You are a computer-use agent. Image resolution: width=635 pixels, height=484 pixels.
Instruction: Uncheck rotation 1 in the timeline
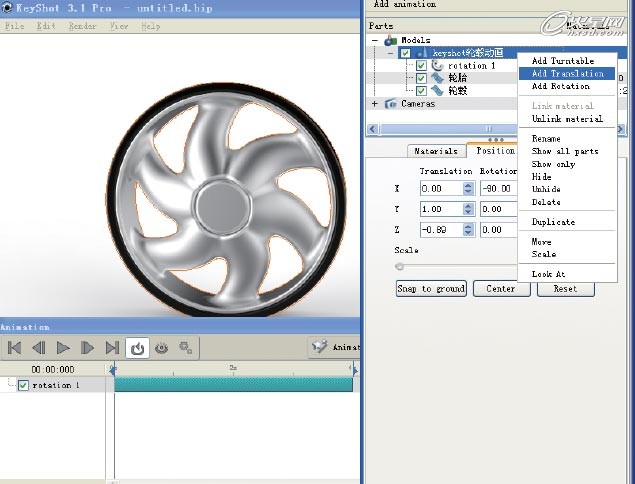24,385
